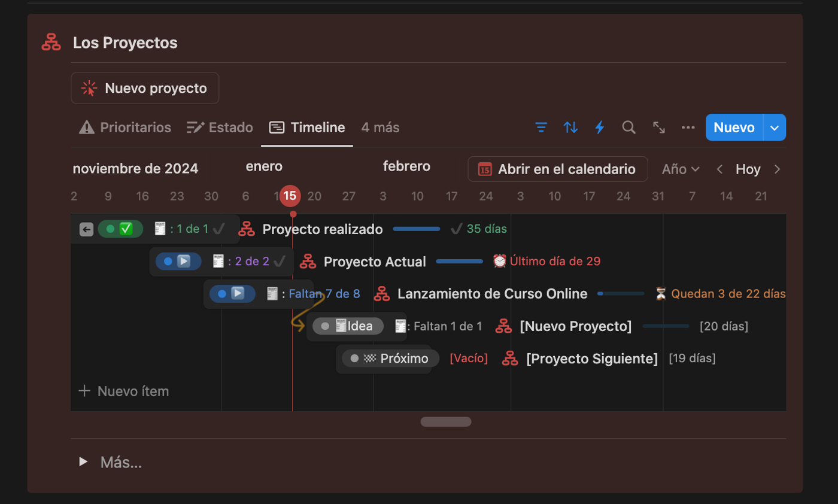Open the sort arrows icon
This screenshot has height=504, width=838.
tap(570, 127)
